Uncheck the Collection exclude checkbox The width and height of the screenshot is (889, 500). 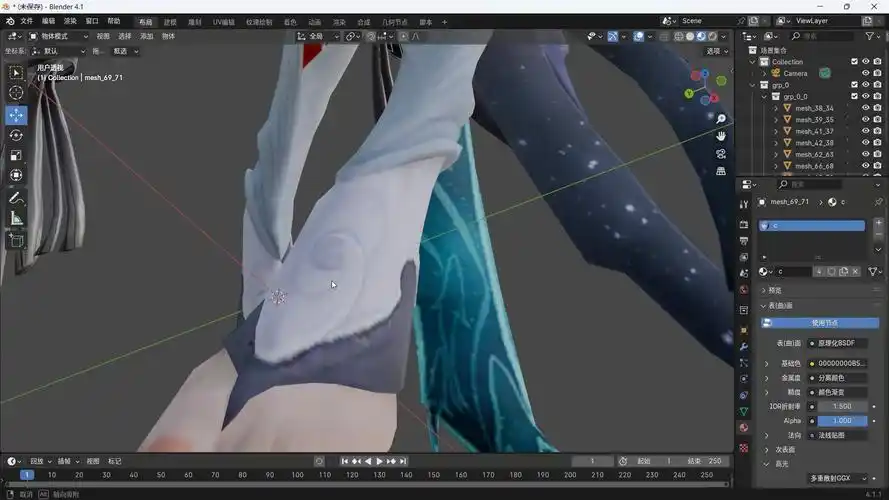tap(854, 62)
